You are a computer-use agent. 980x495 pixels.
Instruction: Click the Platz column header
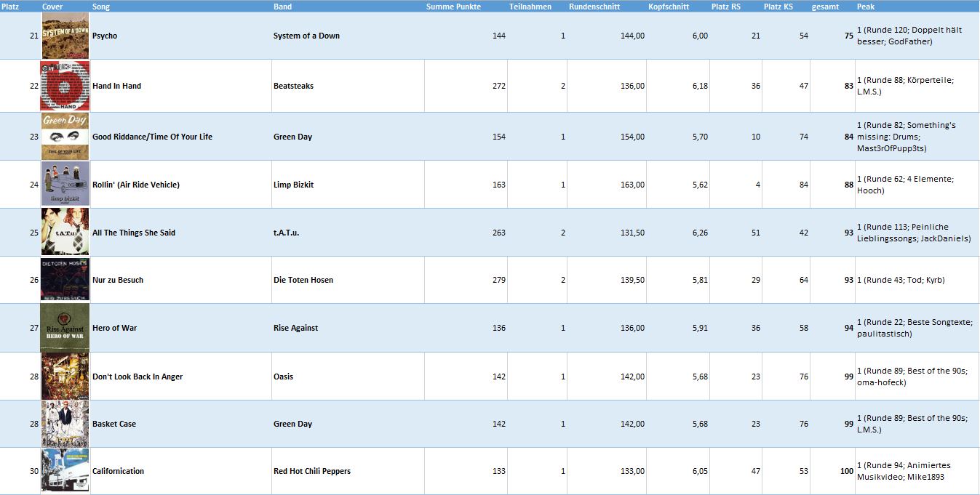tap(10, 7)
